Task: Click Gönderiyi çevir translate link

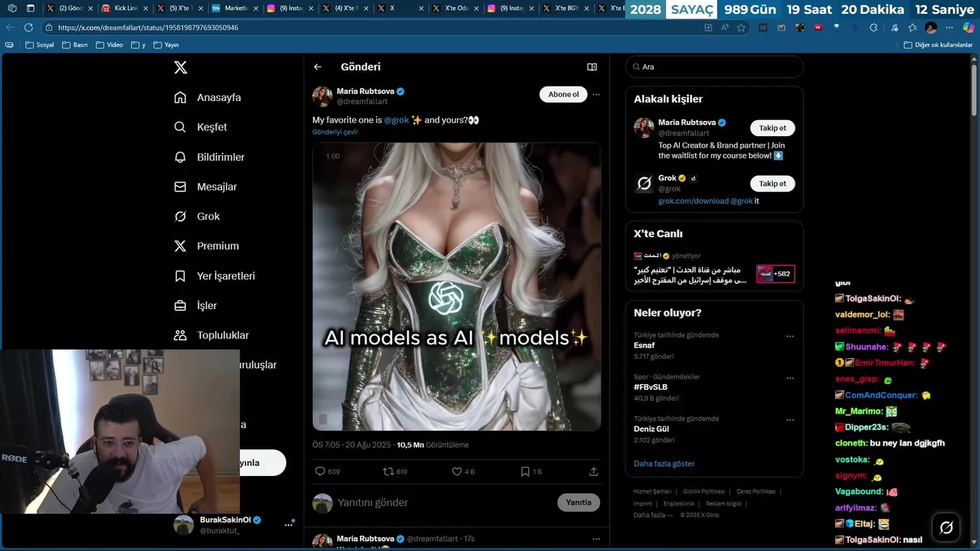Action: (x=335, y=132)
